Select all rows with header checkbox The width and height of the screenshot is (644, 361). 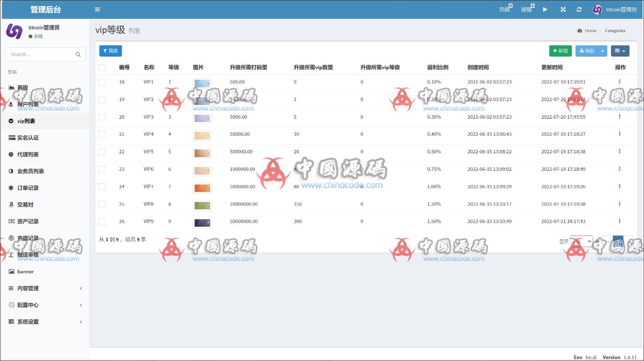coord(102,68)
